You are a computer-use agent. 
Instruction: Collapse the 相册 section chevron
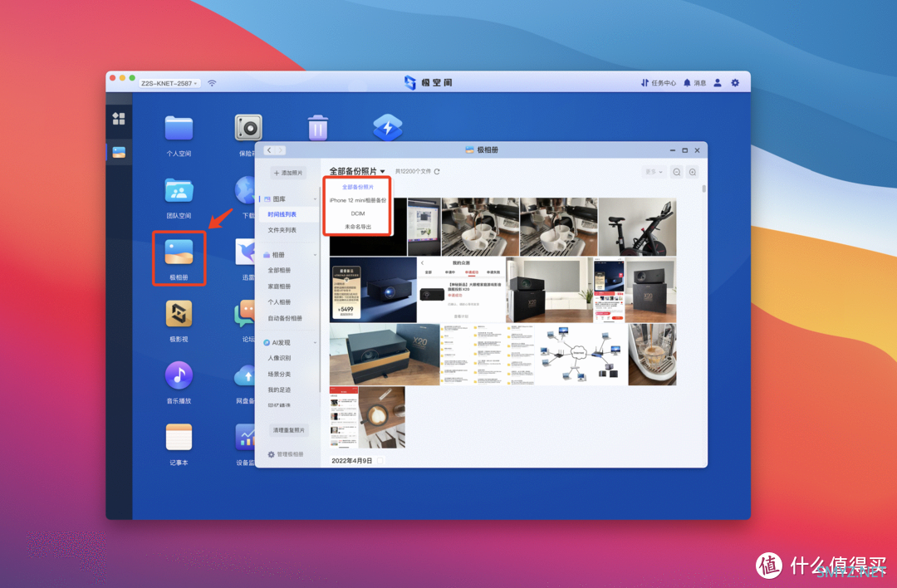[316, 255]
